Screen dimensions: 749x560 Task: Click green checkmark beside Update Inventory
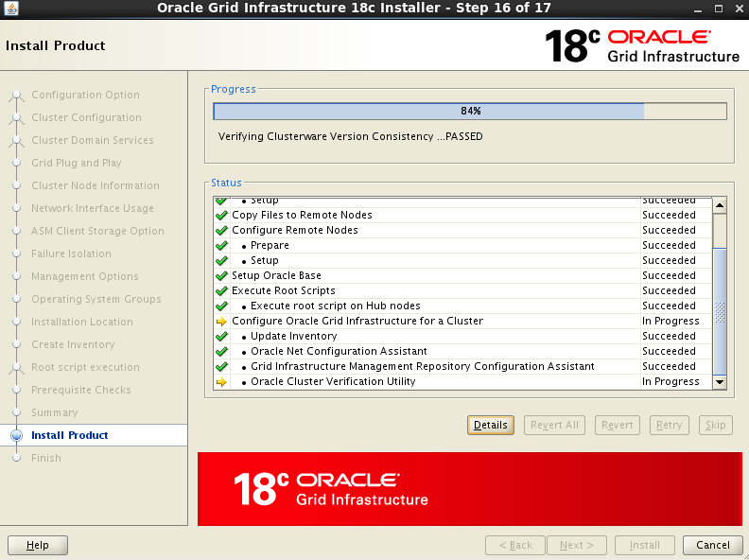click(221, 337)
